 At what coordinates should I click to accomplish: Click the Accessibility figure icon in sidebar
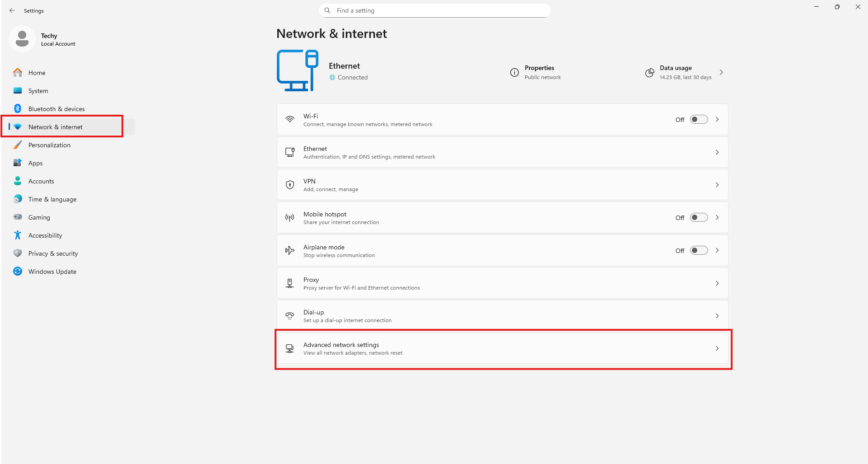pos(18,235)
